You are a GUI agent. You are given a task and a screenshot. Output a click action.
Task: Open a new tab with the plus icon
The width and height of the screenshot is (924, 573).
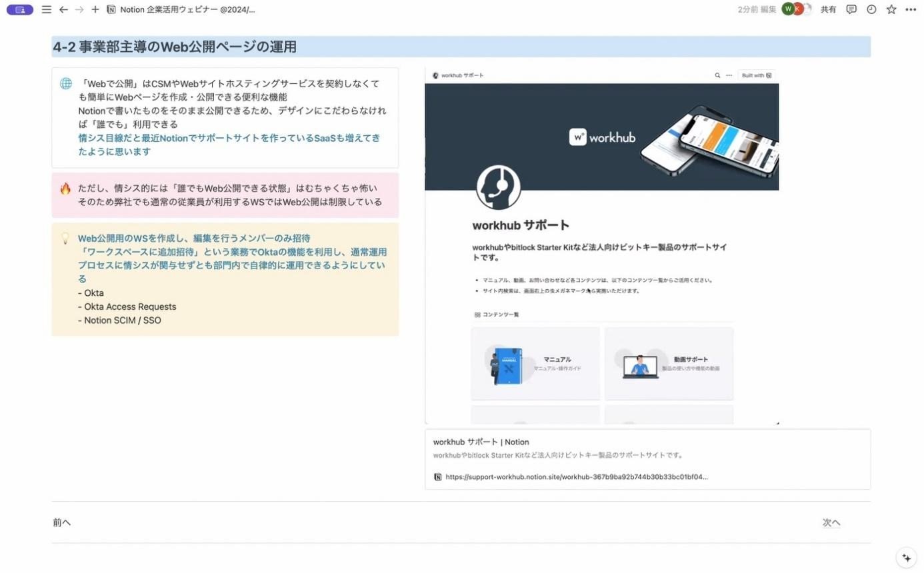95,9
